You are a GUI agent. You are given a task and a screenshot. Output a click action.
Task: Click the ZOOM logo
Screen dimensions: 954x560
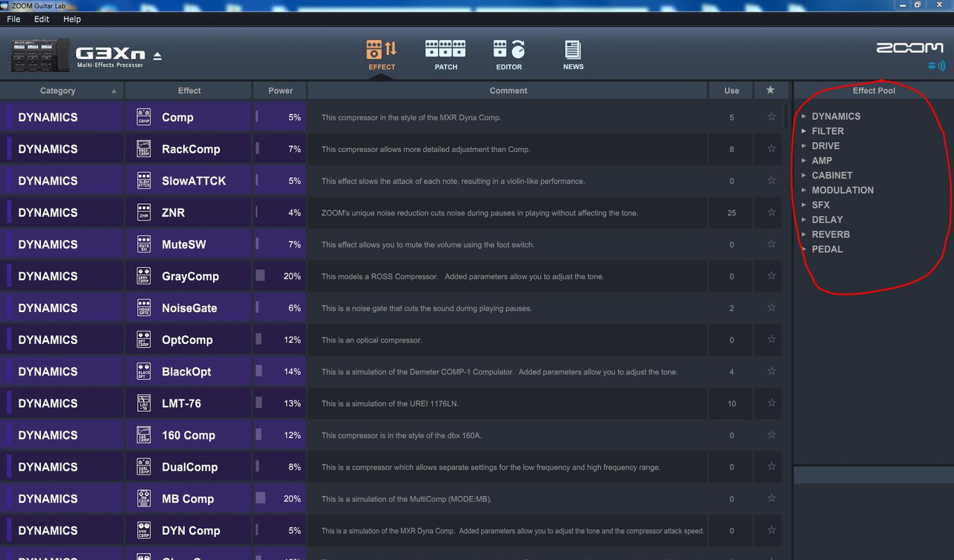[x=910, y=48]
